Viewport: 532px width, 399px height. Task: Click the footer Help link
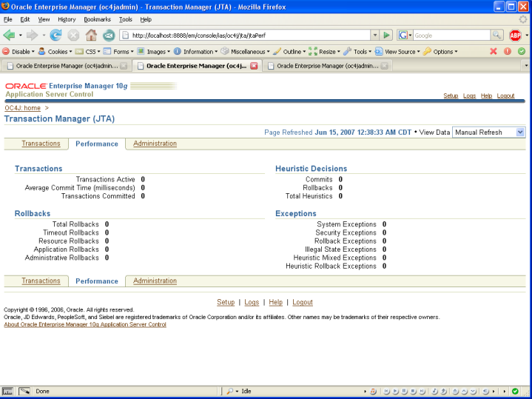tap(275, 302)
